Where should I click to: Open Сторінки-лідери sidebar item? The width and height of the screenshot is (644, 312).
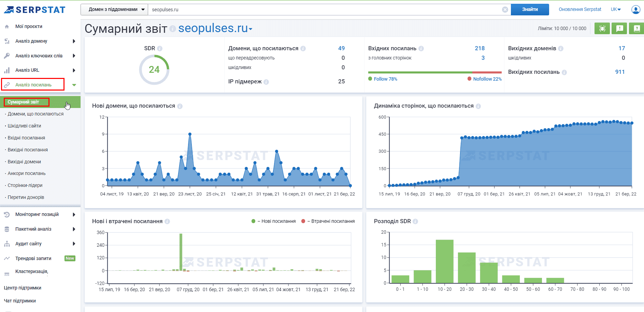(25, 186)
